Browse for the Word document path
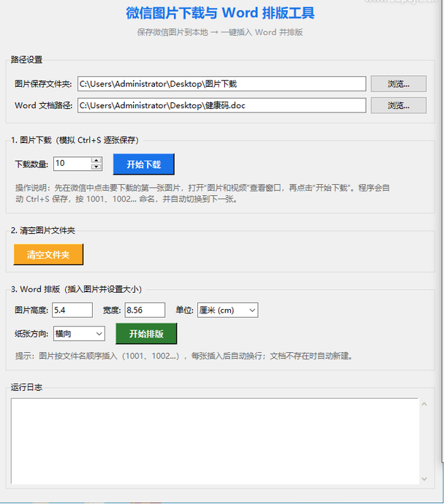 [398, 105]
